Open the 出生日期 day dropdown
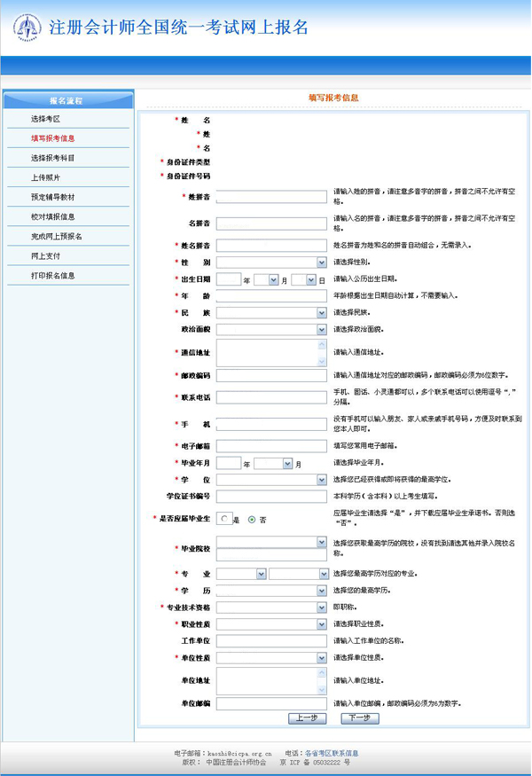Screen dimensions: 532x776 coord(304,280)
